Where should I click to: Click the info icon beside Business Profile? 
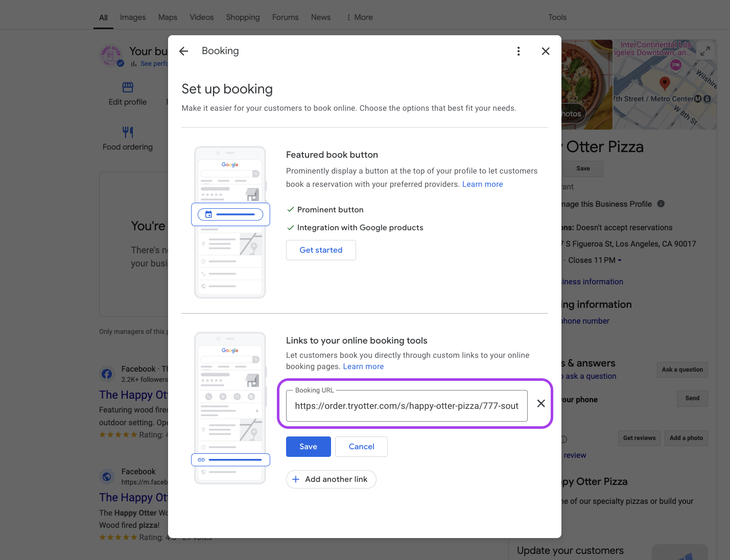click(661, 204)
